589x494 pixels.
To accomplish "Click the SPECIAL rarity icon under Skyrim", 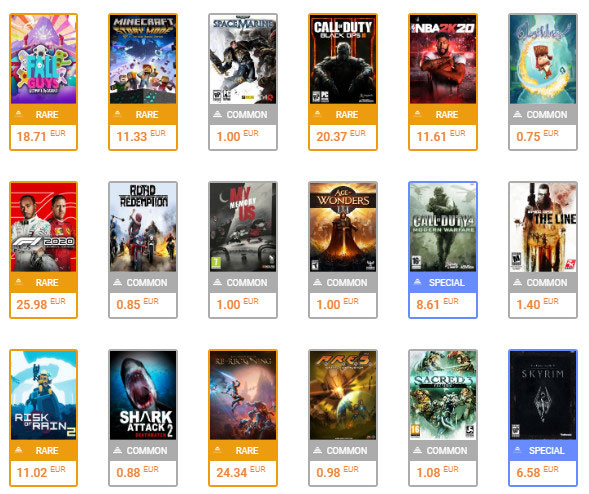I will tap(518, 450).
